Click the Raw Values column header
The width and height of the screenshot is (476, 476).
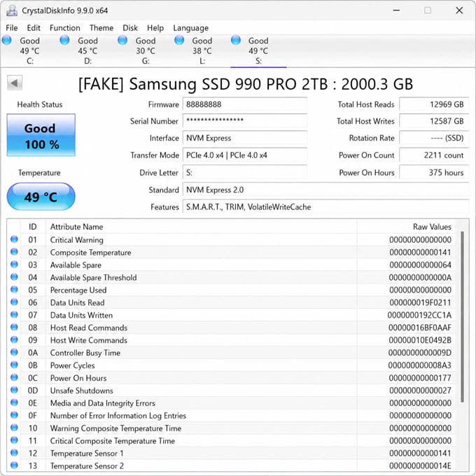(x=406, y=227)
